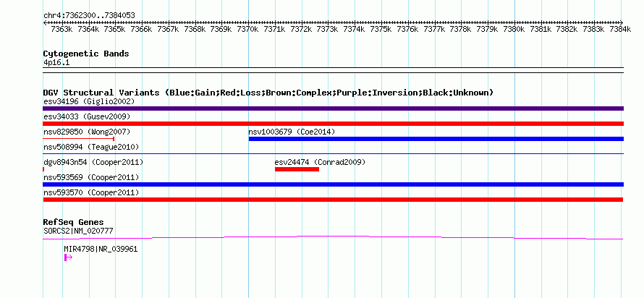Click nsv508994 (Teague2010) label
The image size is (644, 298).
click(91, 147)
